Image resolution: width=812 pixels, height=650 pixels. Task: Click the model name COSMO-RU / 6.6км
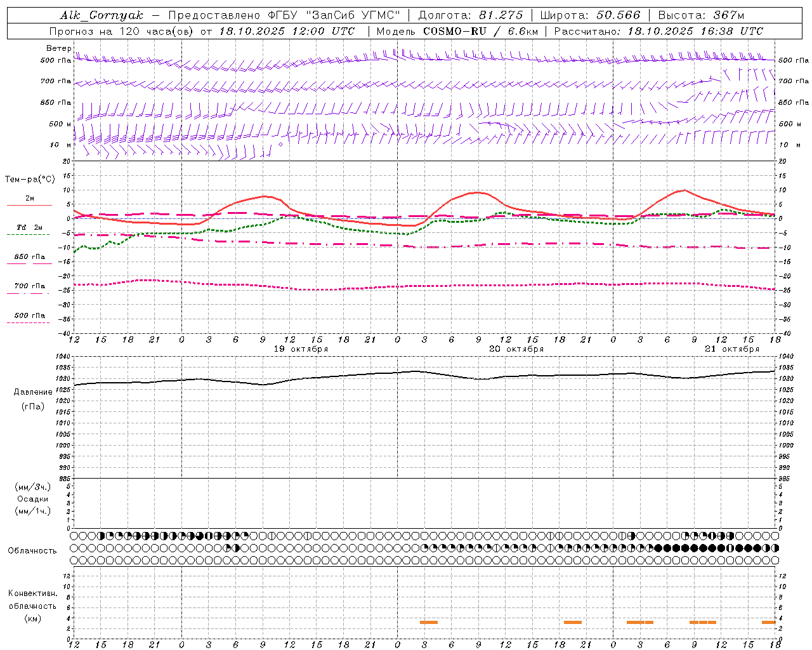point(480,31)
